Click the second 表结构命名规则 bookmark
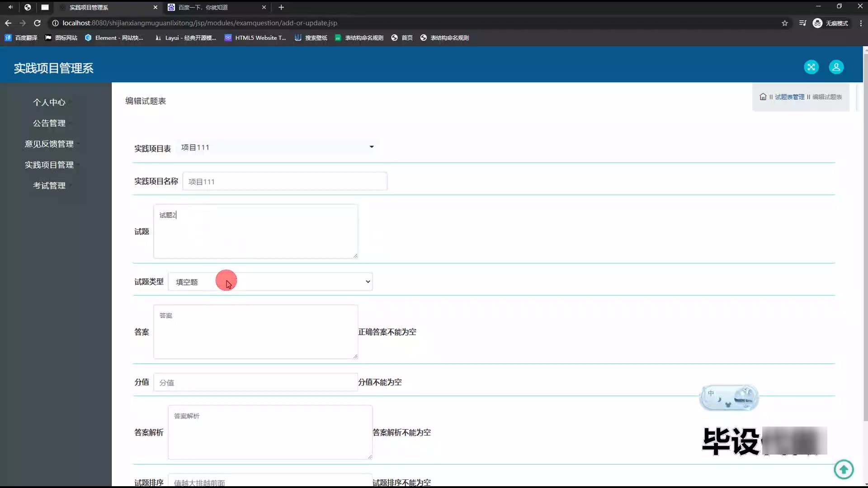 coord(445,38)
